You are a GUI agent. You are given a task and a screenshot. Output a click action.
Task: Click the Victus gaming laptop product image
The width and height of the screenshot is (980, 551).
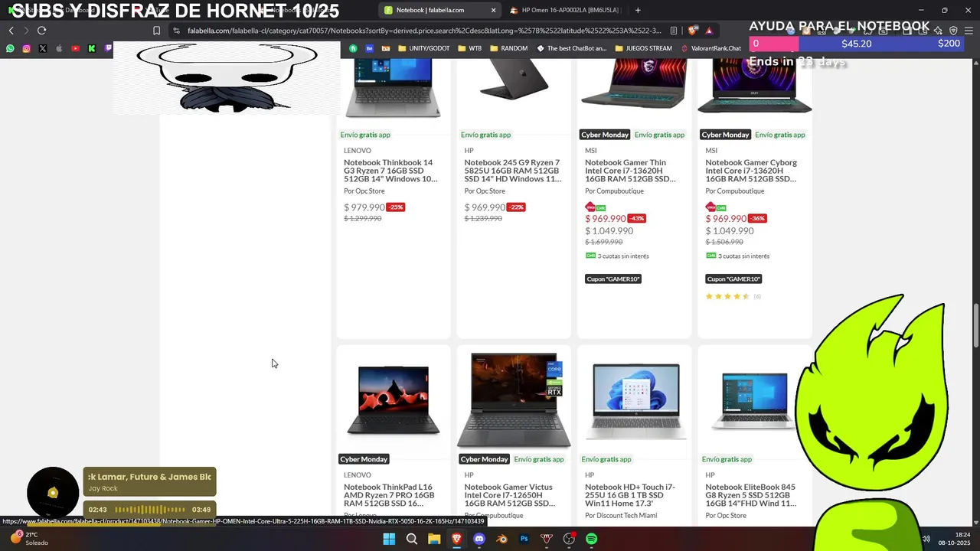click(514, 399)
